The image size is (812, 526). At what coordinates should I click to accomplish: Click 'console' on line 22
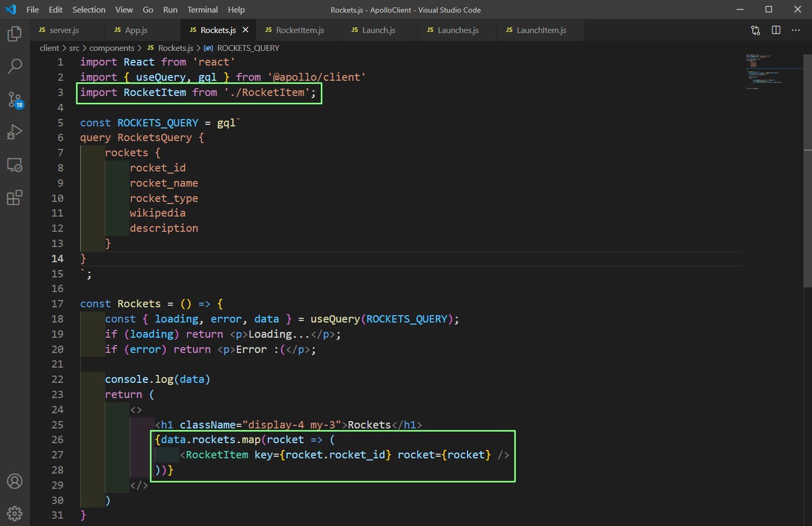click(x=127, y=379)
